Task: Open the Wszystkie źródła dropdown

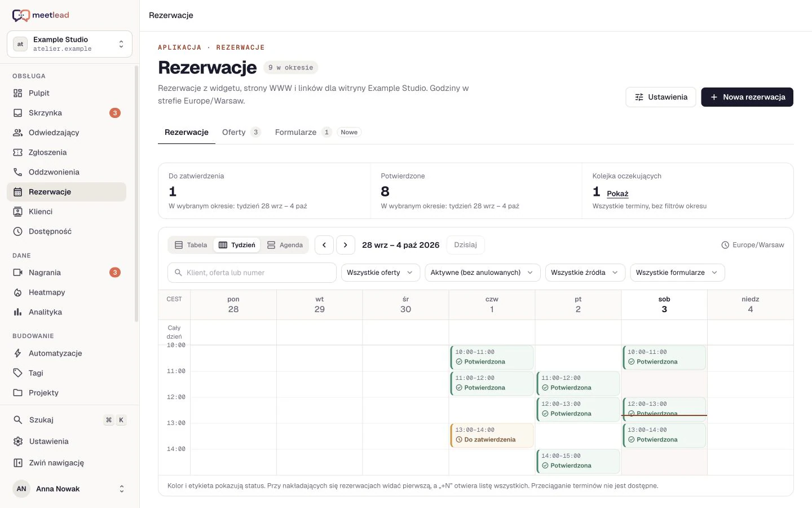Action: click(x=585, y=273)
